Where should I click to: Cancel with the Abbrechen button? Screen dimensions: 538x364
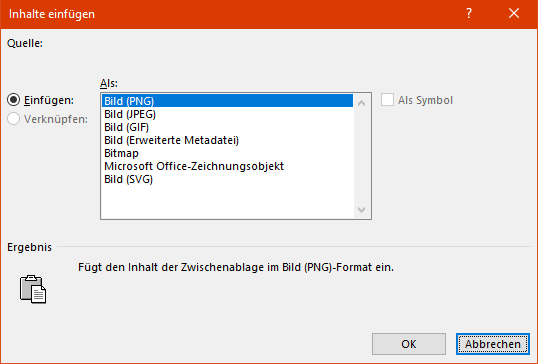point(493,344)
